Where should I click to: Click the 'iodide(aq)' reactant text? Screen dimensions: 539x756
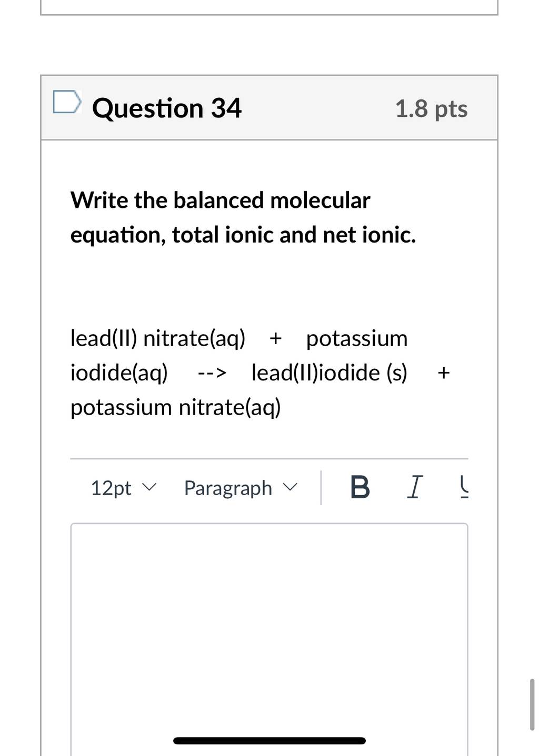[x=119, y=372]
